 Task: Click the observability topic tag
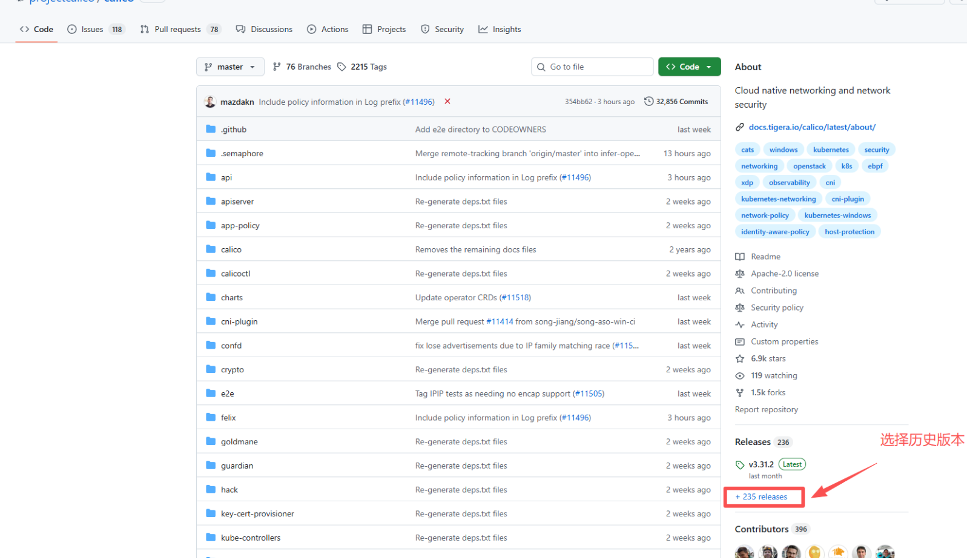tap(789, 182)
